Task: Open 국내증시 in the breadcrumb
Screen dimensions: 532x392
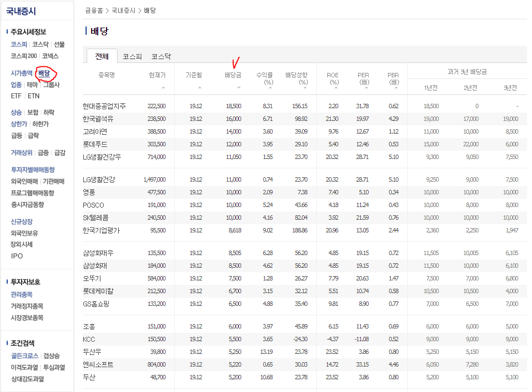Action: (123, 10)
